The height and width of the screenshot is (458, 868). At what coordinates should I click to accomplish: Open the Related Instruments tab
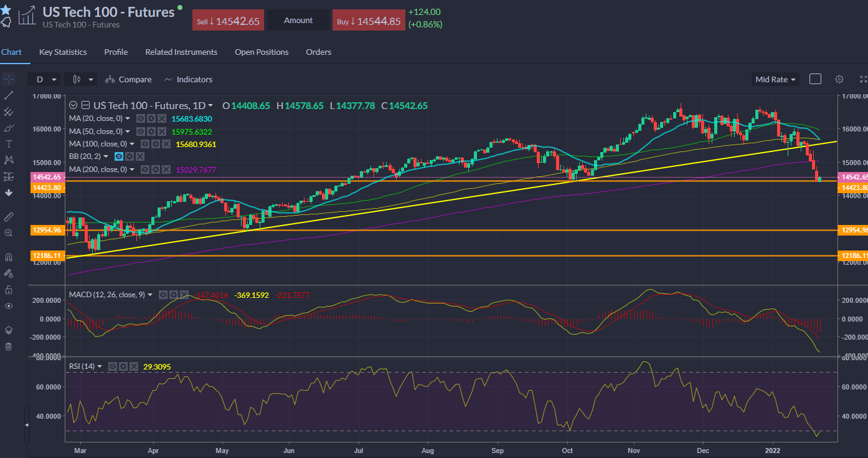tap(181, 52)
